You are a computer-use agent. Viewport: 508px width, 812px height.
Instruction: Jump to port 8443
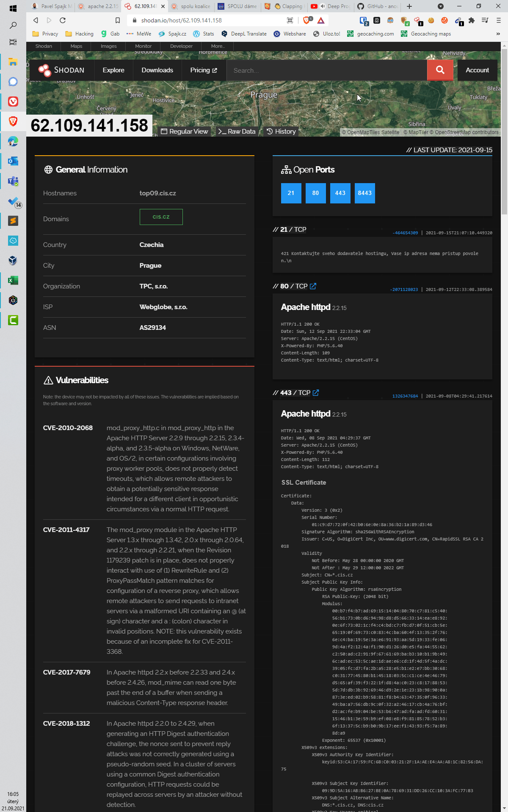(x=365, y=193)
